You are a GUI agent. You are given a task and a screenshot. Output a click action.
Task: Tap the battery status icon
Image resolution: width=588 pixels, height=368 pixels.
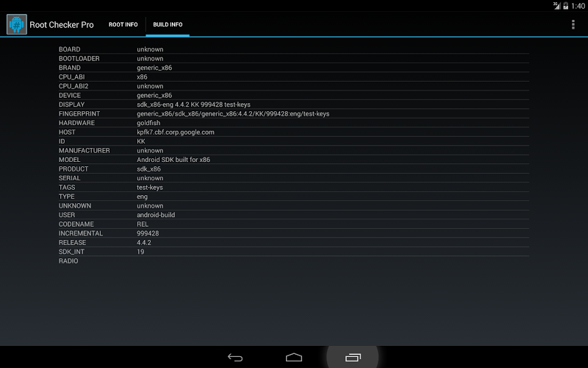pos(565,6)
